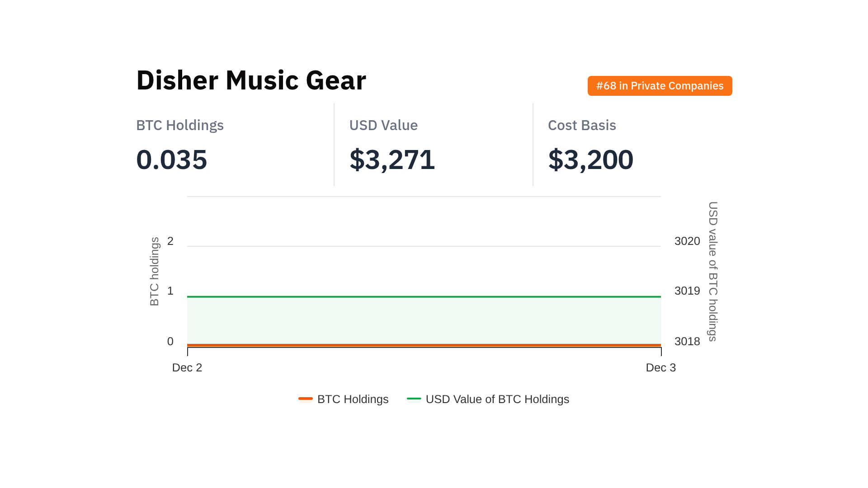Click the green USD value line in chart
The width and height of the screenshot is (868, 488).
[424, 297]
